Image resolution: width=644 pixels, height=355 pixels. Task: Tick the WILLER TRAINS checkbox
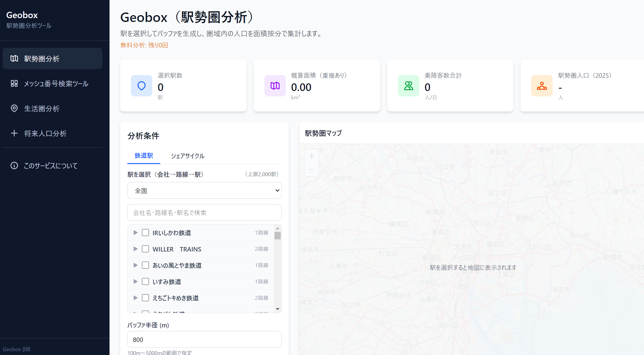(145, 249)
